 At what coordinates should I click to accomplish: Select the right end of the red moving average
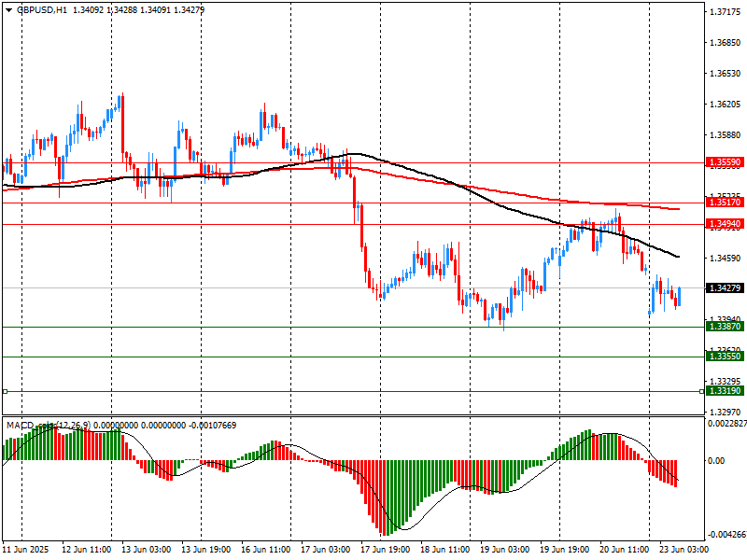[678, 209]
